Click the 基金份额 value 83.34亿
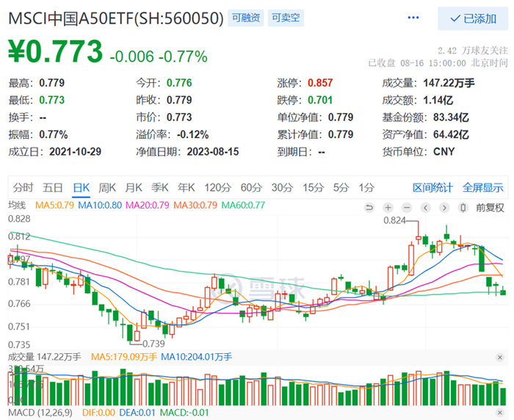 pos(452,117)
